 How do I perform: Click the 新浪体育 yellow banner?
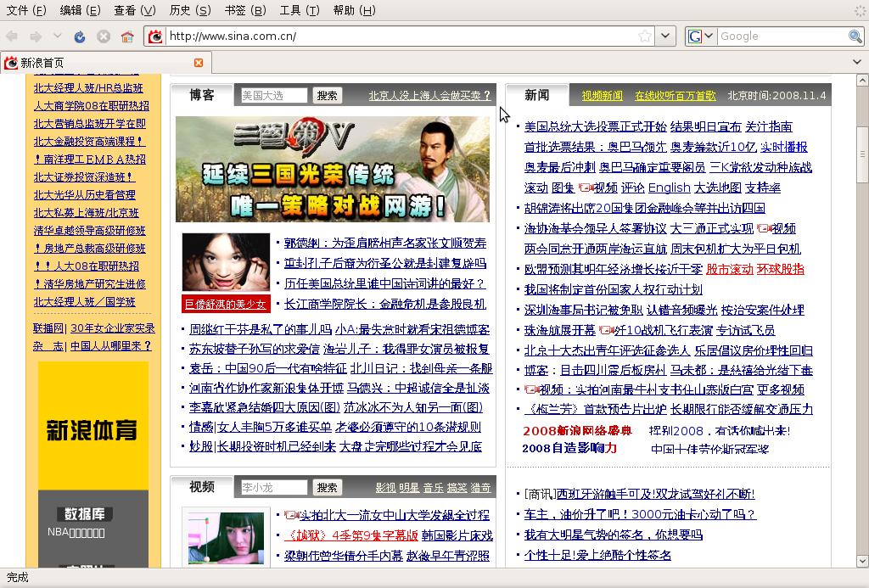pyautogui.click(x=93, y=426)
